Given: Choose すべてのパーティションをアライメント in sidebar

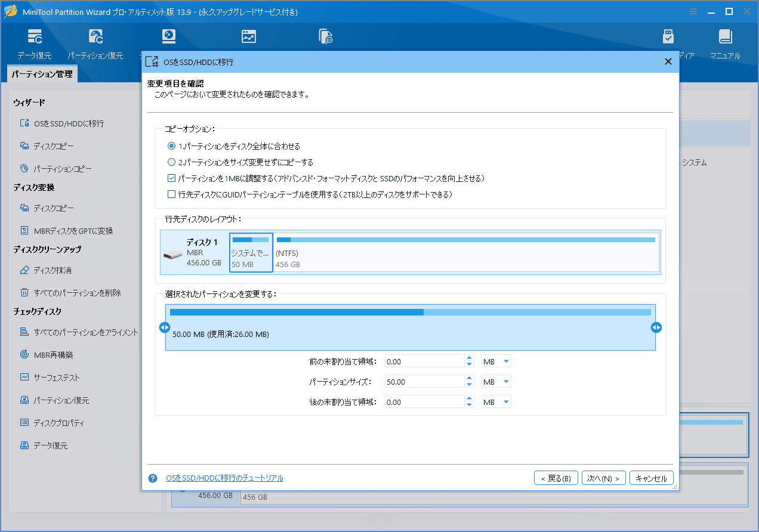Looking at the screenshot, I should 79,332.
